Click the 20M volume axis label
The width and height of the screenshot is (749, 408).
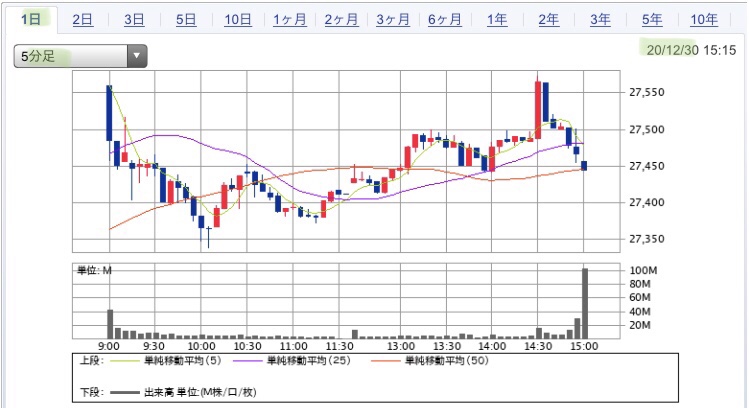coord(640,325)
